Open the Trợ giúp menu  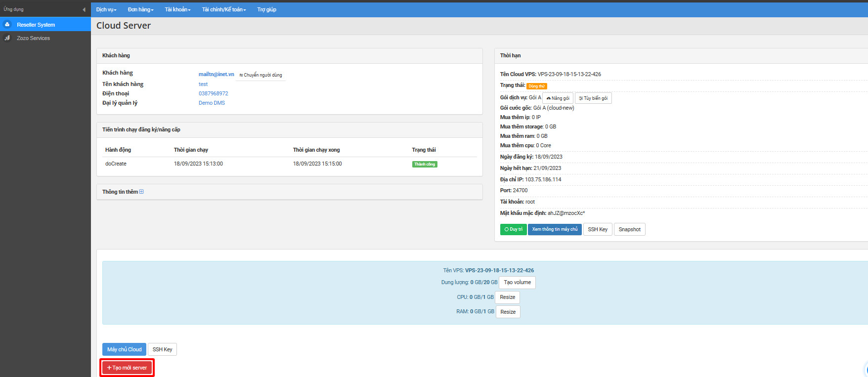click(x=267, y=9)
